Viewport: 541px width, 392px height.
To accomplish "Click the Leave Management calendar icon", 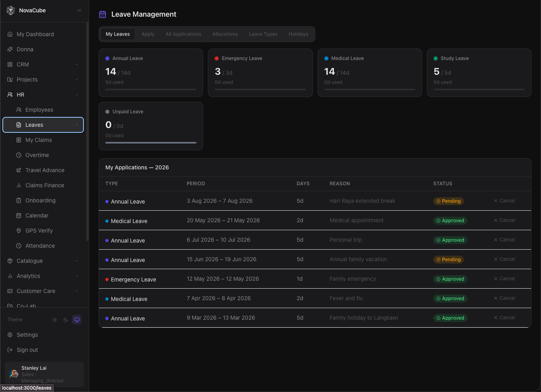I will 103,14.
